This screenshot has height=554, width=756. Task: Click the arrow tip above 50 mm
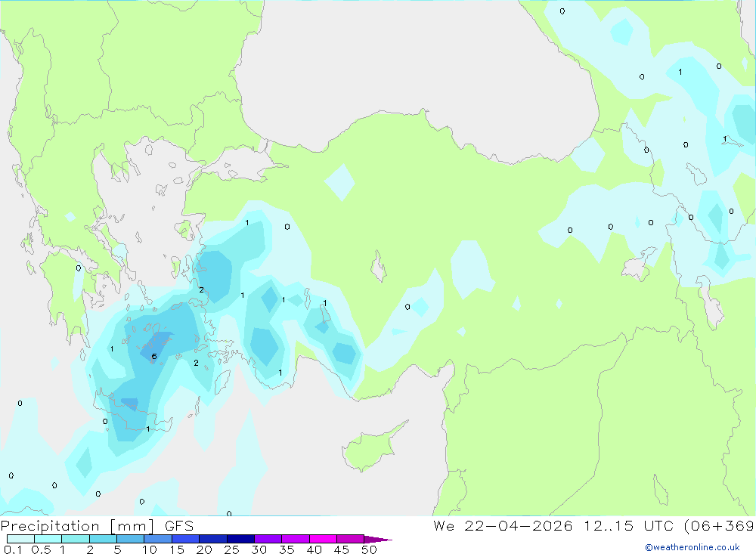tap(377, 540)
